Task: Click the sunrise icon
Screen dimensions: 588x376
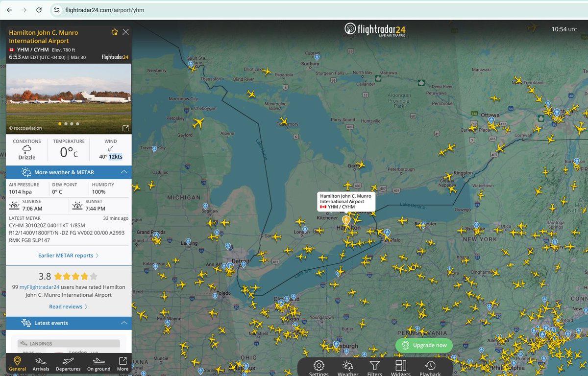Action: (x=14, y=205)
